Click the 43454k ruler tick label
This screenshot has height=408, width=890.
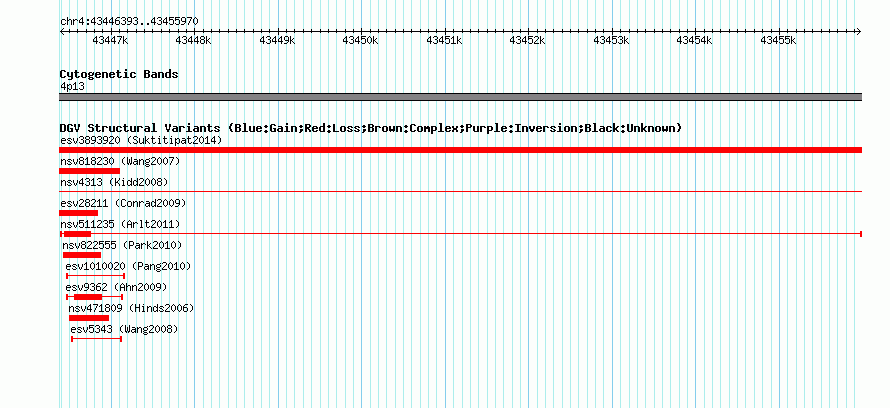695,40
